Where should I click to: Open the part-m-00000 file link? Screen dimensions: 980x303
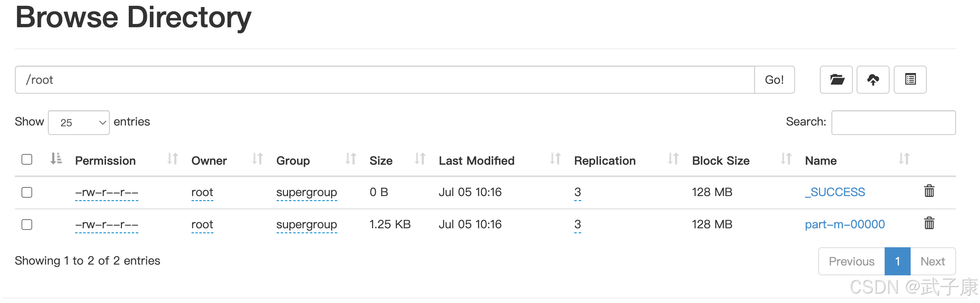(x=845, y=225)
